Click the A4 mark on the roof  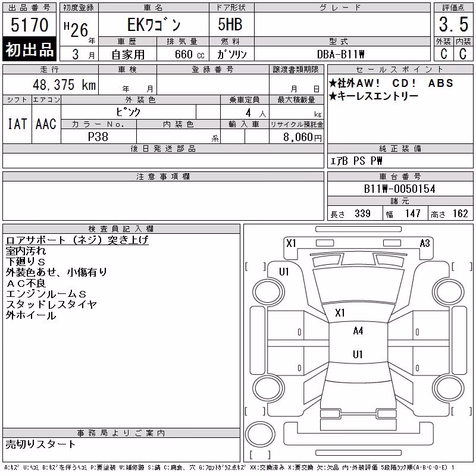(x=358, y=331)
